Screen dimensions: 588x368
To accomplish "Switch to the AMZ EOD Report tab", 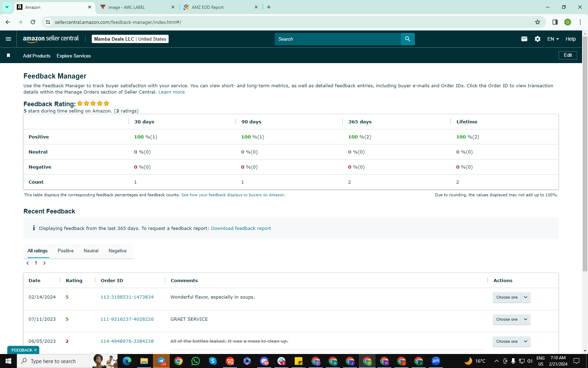I will pyautogui.click(x=220, y=7).
